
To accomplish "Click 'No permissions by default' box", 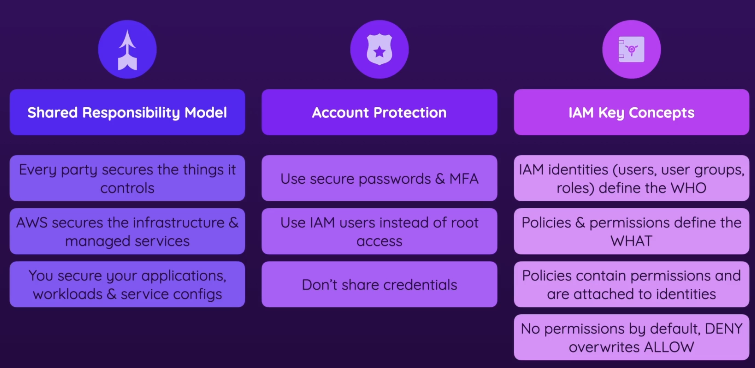I will (x=631, y=337).
